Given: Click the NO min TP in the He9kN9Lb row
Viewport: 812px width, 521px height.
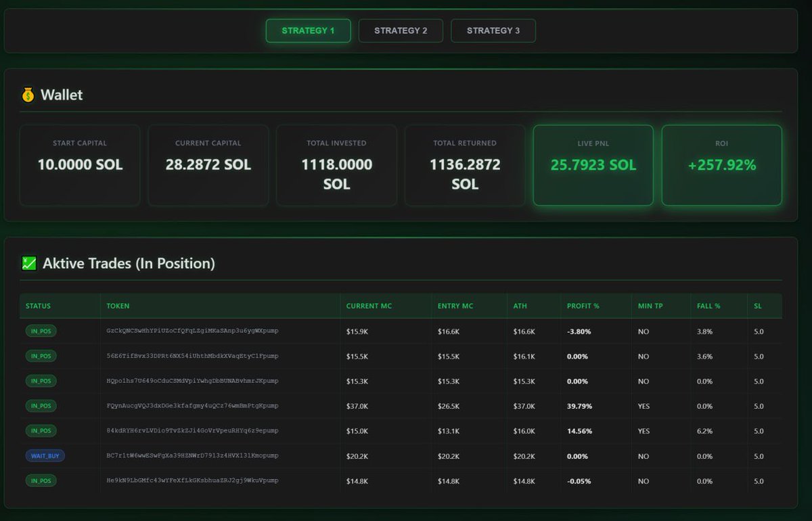Looking at the screenshot, I should pyautogui.click(x=643, y=482).
